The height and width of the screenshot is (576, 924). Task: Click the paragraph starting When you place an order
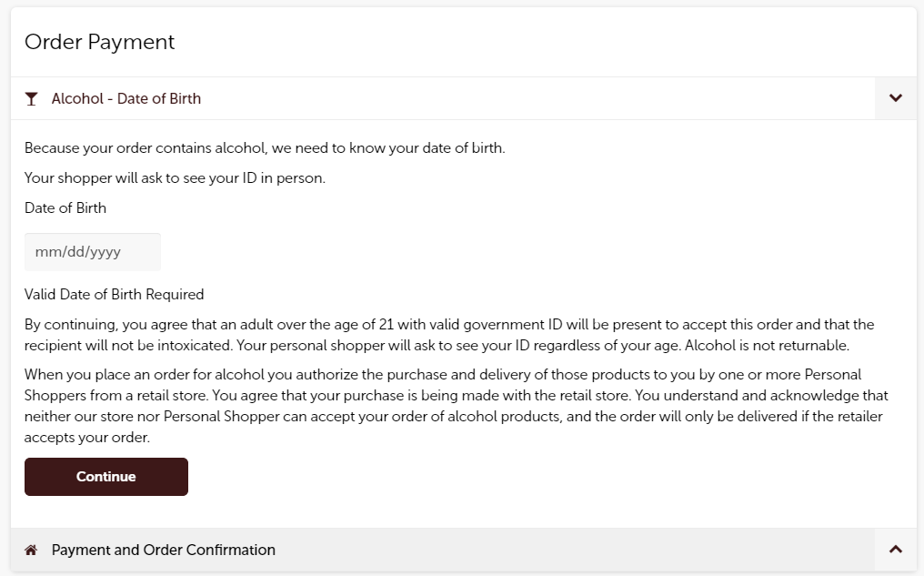pyautogui.click(x=457, y=406)
